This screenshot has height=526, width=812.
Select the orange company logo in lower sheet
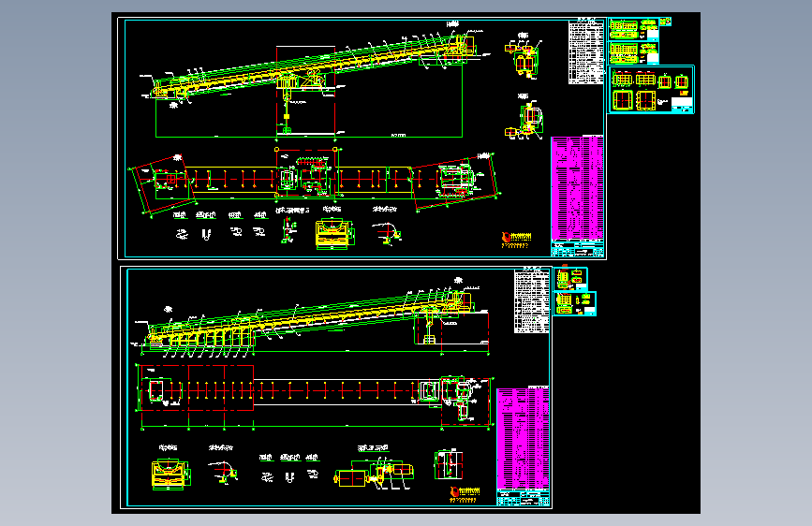tap(465, 494)
